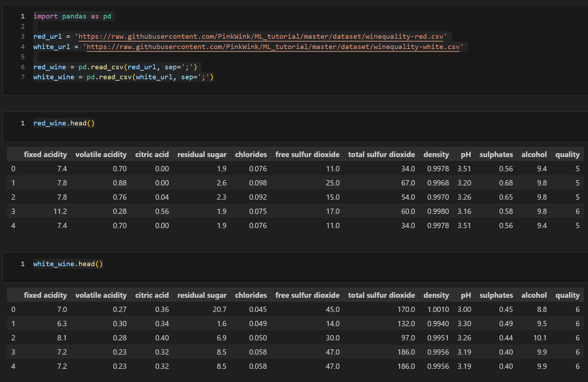The width and height of the screenshot is (588, 382).
Task: Select the 11.2 fixed acidity value
Action: tap(60, 211)
